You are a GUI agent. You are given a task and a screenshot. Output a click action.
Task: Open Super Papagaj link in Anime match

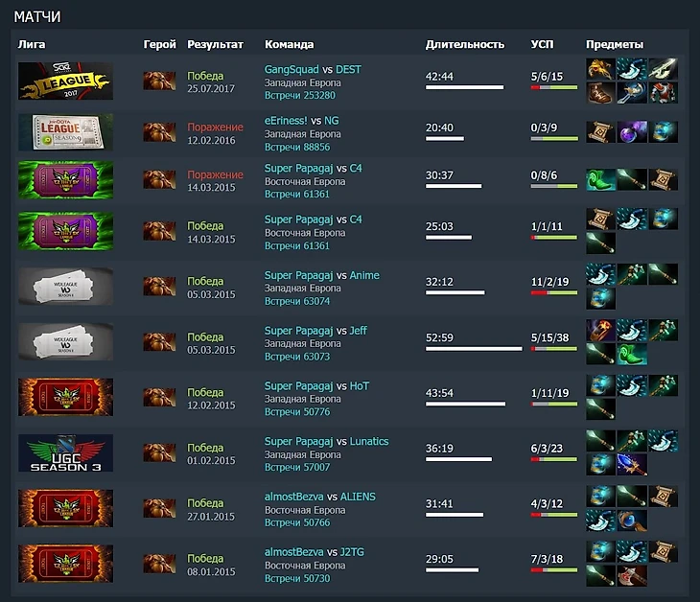click(x=298, y=275)
